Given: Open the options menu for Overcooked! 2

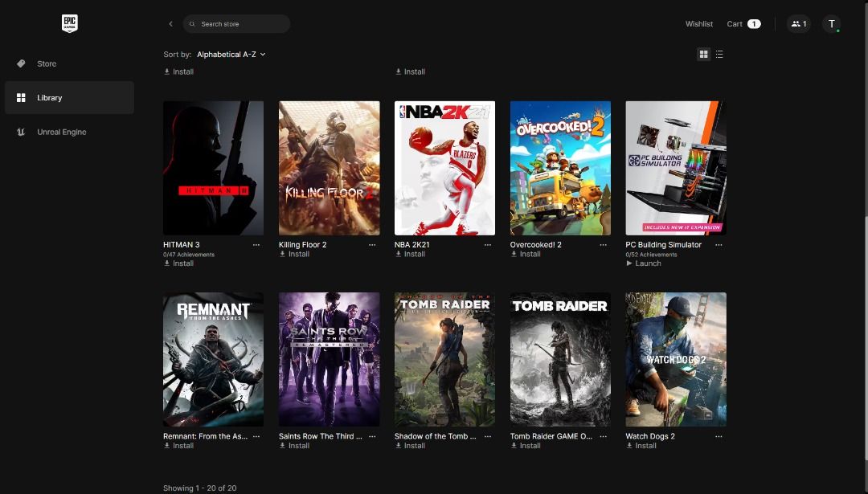Looking at the screenshot, I should [603, 245].
